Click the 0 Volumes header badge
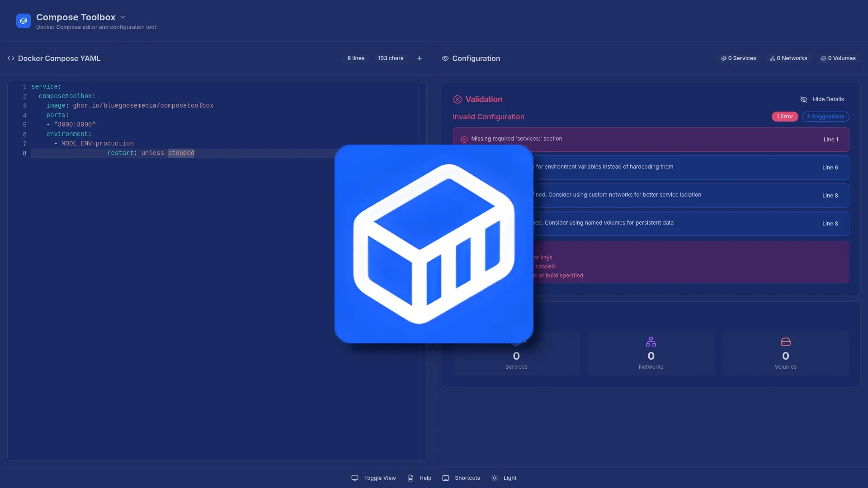 click(838, 58)
